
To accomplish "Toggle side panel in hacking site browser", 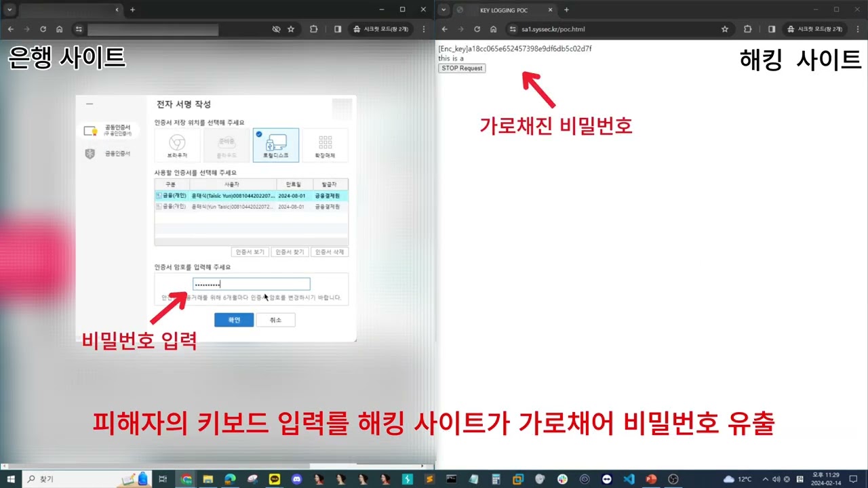I will 772,29.
